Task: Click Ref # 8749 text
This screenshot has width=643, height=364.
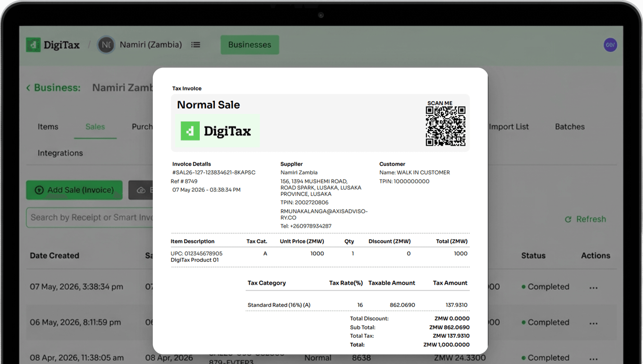Action: (184, 181)
